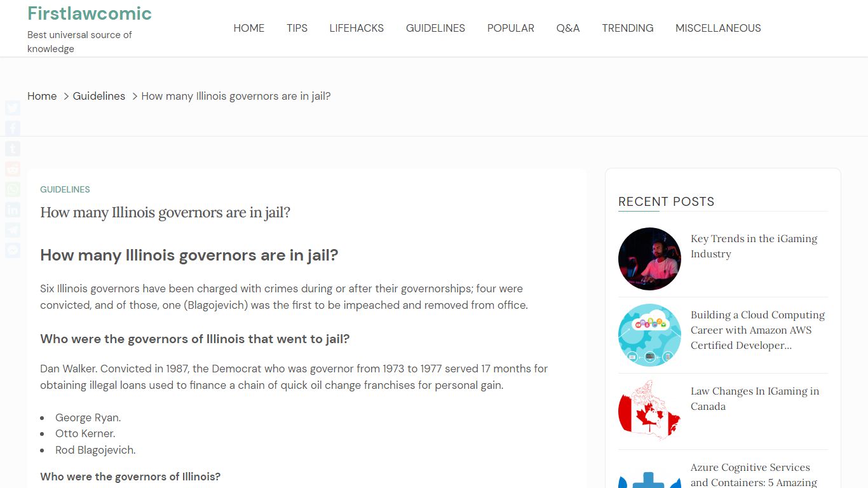The height and width of the screenshot is (488, 868).
Task: Open 'Azure Cognitive Services and Containers' post
Action: tap(754, 475)
